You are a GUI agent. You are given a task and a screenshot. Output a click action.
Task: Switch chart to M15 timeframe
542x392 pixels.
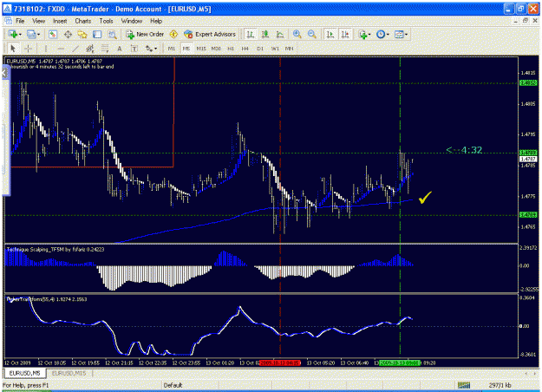[201, 49]
